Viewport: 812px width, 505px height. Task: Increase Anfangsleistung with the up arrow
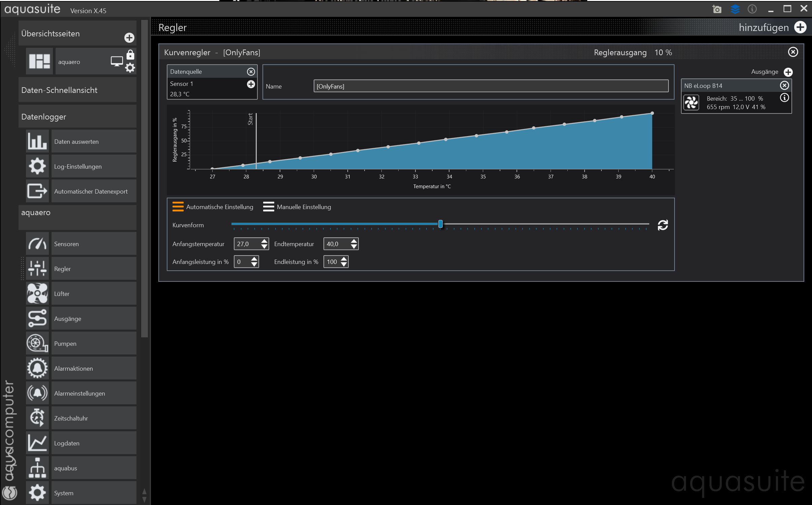[x=254, y=259]
